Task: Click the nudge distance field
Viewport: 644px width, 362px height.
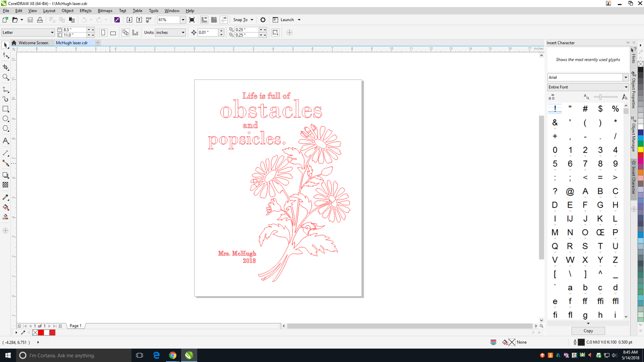Action: pyautogui.click(x=207, y=33)
